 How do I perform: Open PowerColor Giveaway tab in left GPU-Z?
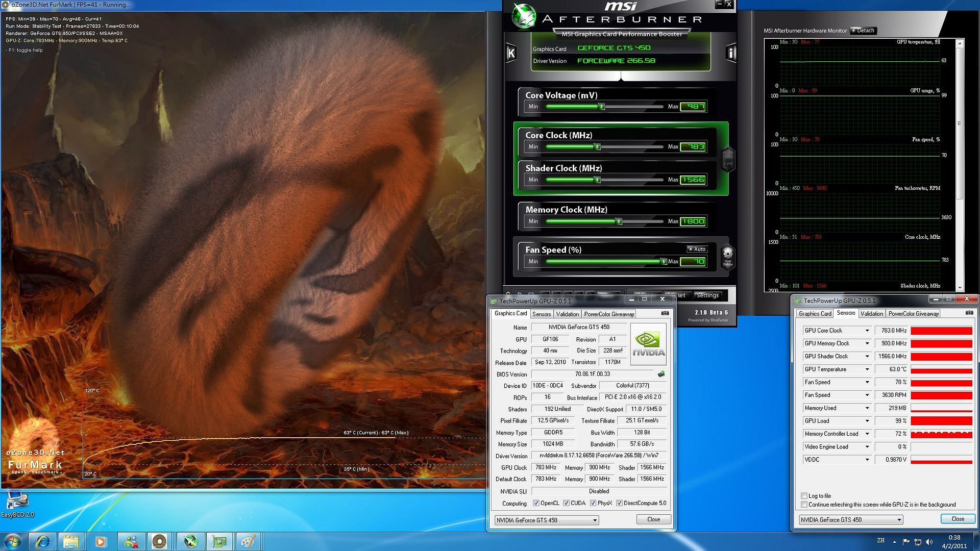pos(609,314)
